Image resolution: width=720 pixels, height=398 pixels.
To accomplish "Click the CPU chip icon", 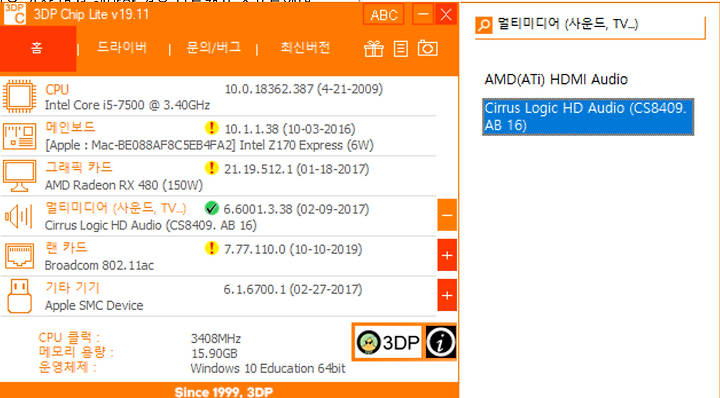I will (19, 96).
